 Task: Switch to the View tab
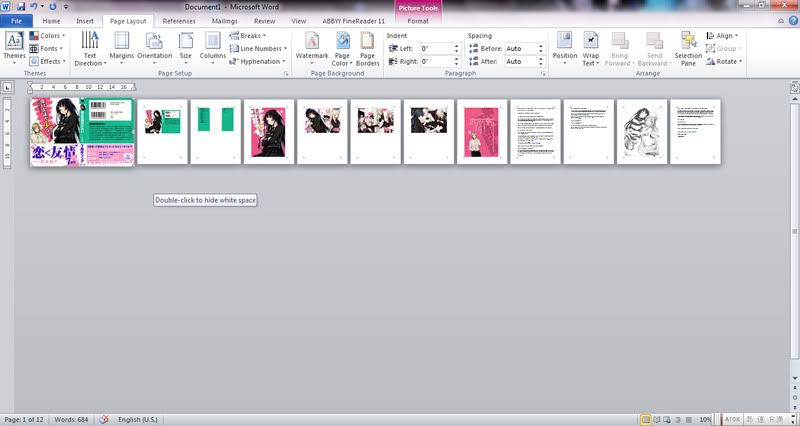click(x=298, y=21)
